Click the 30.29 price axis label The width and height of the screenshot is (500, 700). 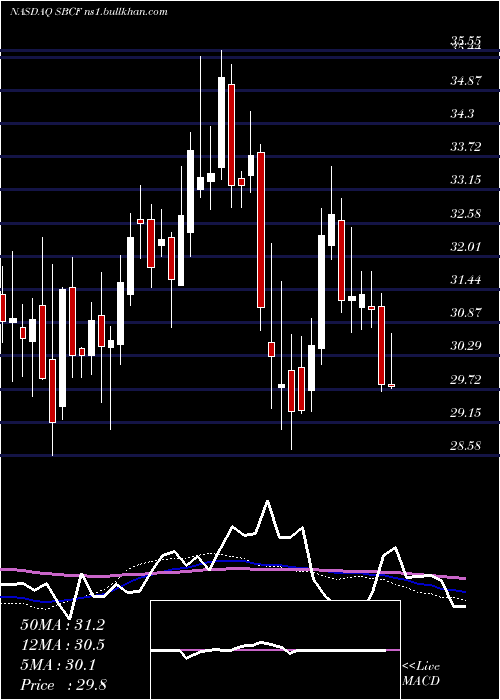tap(466, 346)
